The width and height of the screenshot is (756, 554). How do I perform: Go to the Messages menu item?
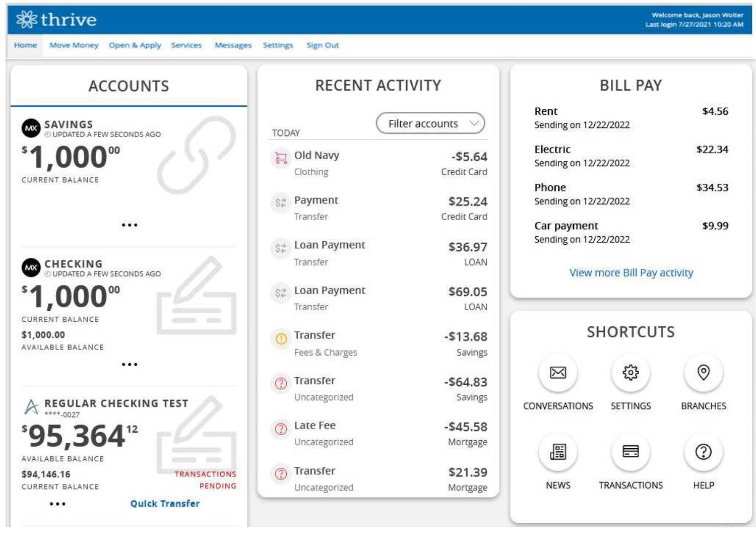tap(233, 45)
